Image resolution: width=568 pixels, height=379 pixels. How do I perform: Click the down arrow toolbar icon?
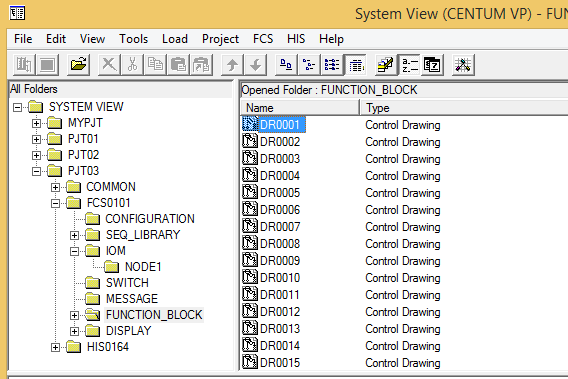[255, 65]
